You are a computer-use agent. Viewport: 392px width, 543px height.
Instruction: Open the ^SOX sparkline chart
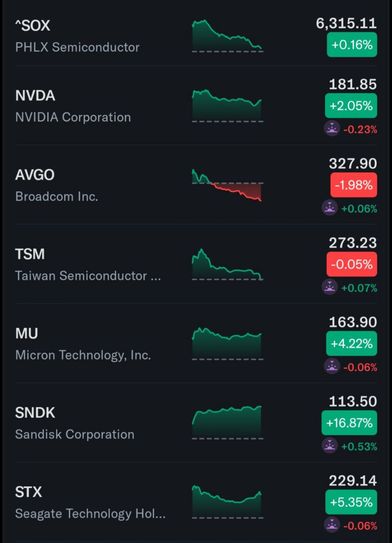227,36
